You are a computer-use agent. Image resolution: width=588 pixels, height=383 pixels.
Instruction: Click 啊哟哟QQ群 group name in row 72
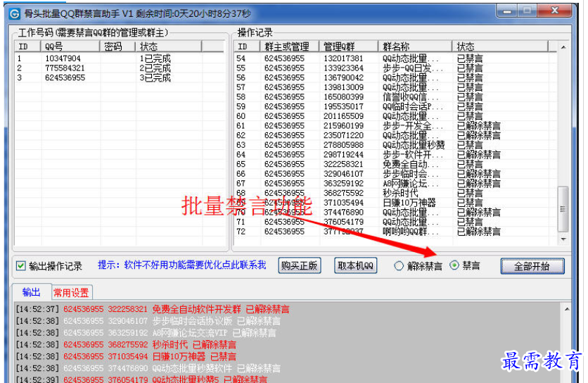coord(410,232)
